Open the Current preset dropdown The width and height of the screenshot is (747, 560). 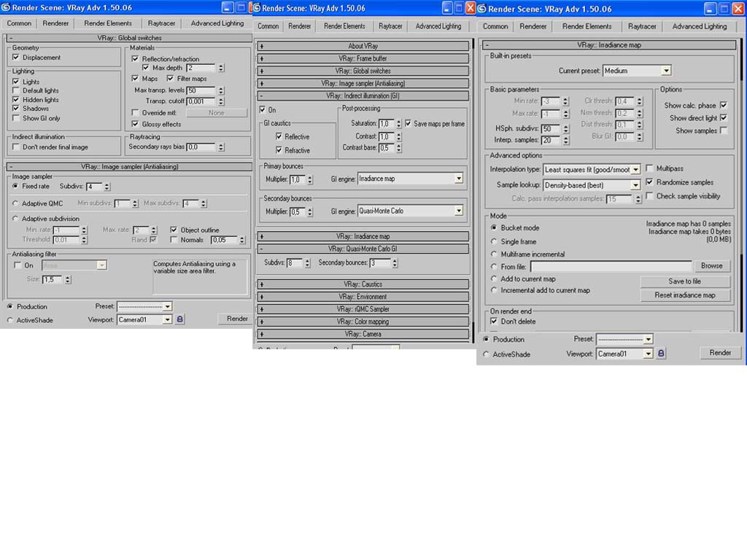(666, 71)
